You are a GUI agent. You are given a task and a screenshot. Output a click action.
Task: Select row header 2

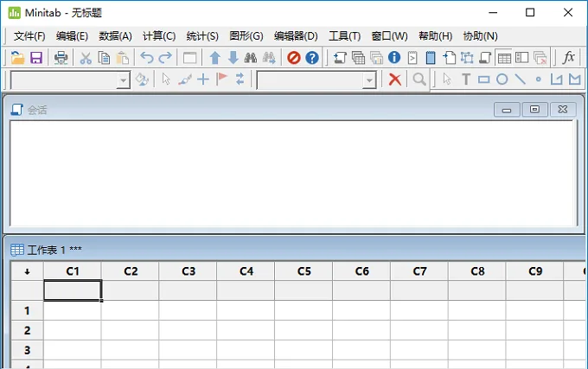click(27, 330)
